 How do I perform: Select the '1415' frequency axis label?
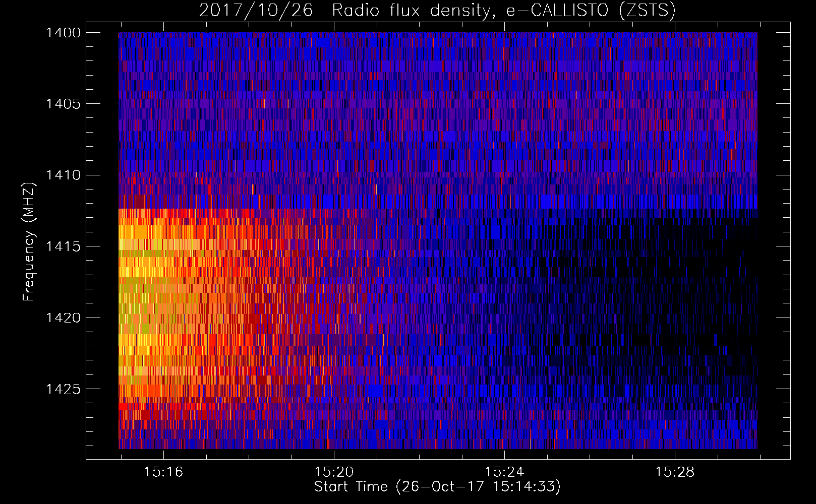tap(63, 246)
